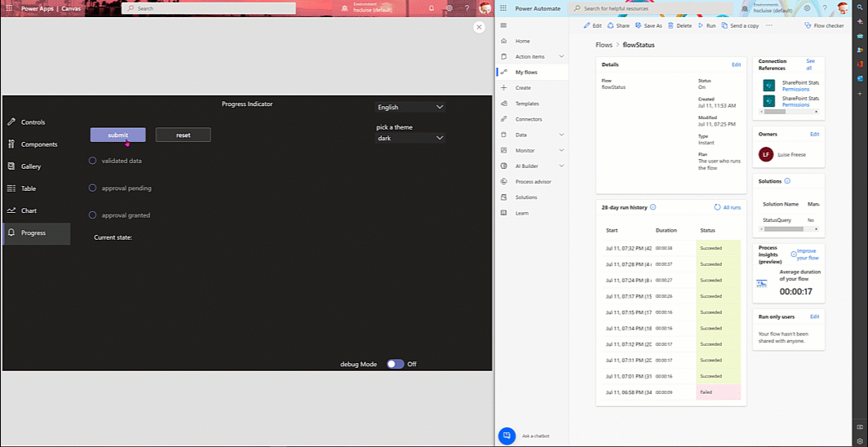Click sidebar add plus icon
Screen dimensions: 868x447
[x=860, y=94]
